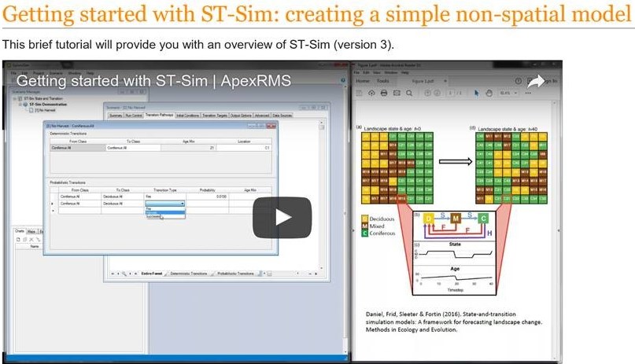Click Tools in the Acrobat Reader toolbar
635x364 pixels.
coord(383,81)
